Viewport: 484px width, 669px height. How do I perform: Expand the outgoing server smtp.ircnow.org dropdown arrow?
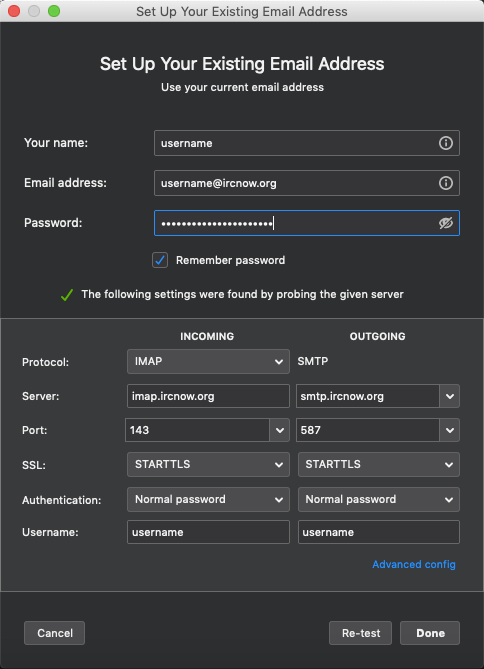pos(449,396)
